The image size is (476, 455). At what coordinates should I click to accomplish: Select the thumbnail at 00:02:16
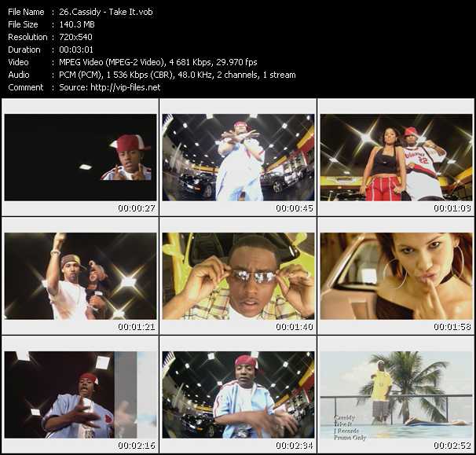pos(80,394)
